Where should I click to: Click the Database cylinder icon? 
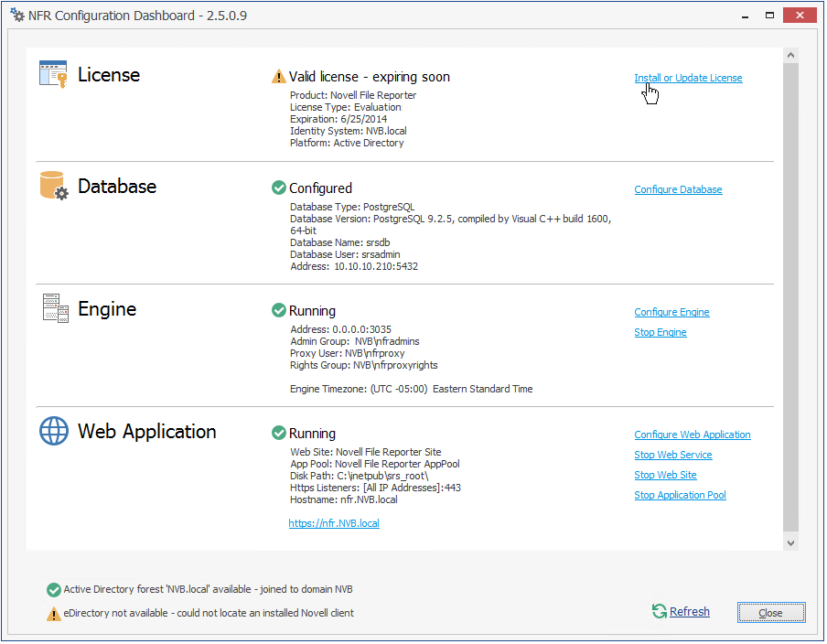tap(54, 186)
